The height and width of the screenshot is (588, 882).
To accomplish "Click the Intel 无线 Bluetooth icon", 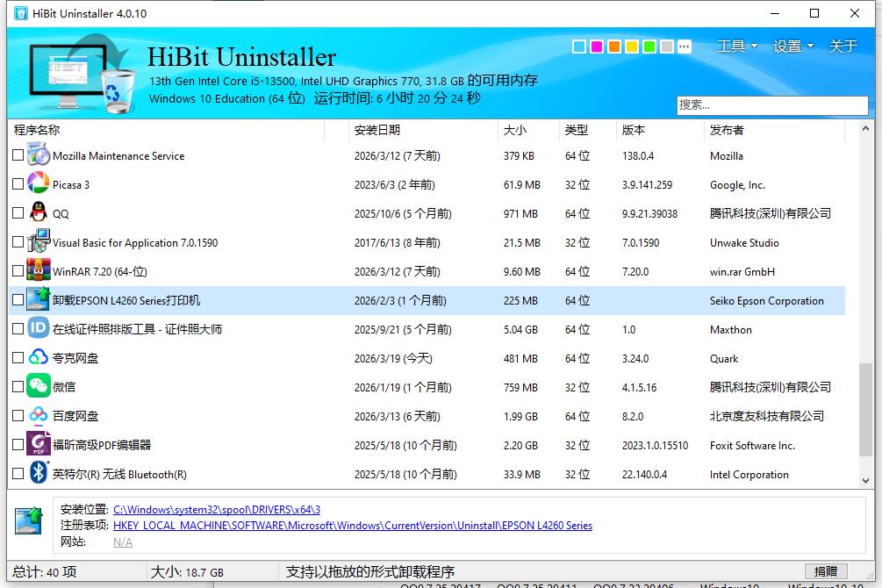I will click(x=39, y=473).
